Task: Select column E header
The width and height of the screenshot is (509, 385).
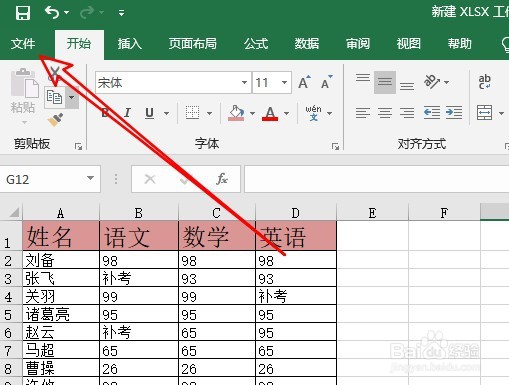Action: coord(372,213)
